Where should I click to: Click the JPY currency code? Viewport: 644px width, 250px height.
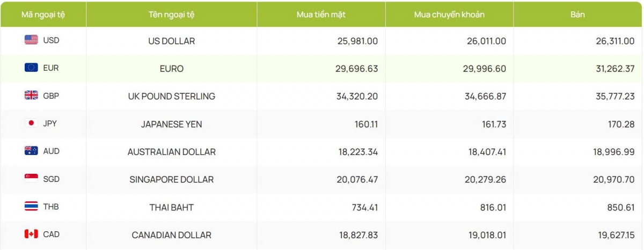coord(50,123)
